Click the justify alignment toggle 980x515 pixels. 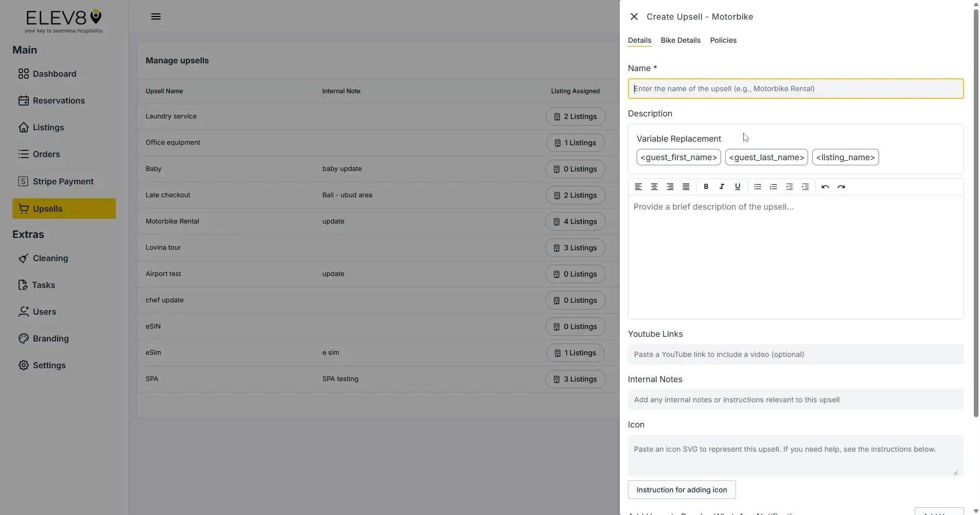pos(686,186)
